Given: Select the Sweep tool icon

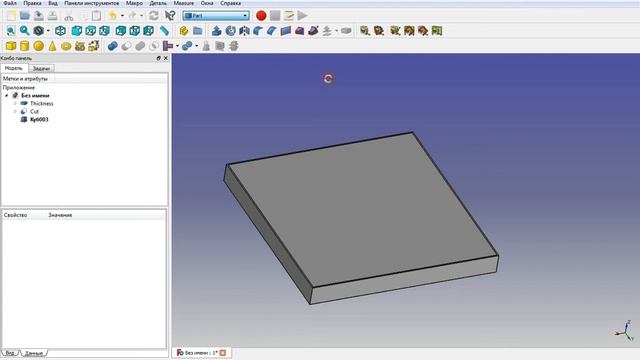Looking at the screenshot, I should point(313,31).
